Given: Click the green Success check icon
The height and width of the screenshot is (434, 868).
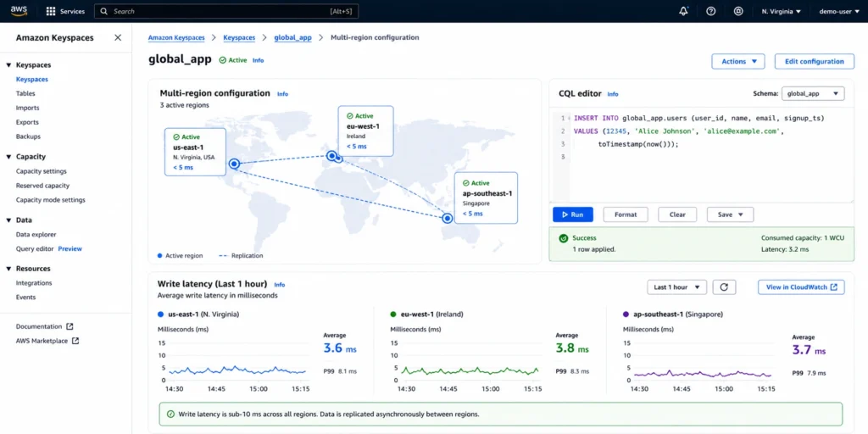Looking at the screenshot, I should [564, 238].
